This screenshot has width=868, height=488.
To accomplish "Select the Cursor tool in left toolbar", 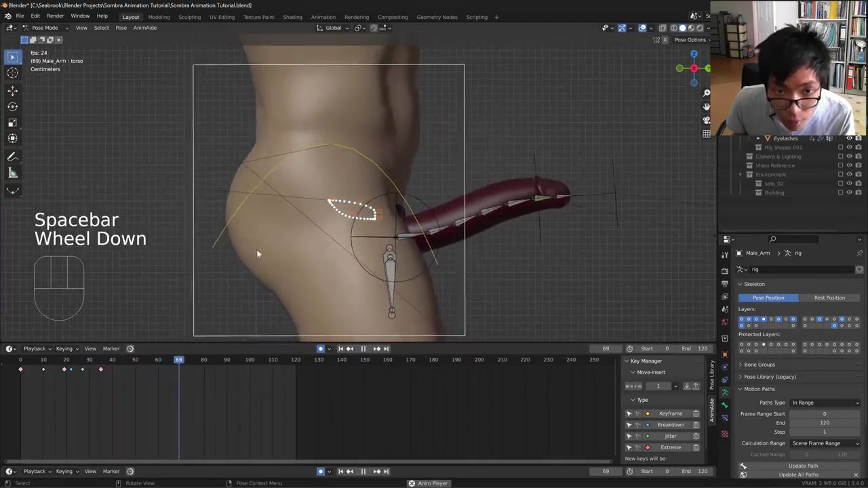I will click(12, 73).
